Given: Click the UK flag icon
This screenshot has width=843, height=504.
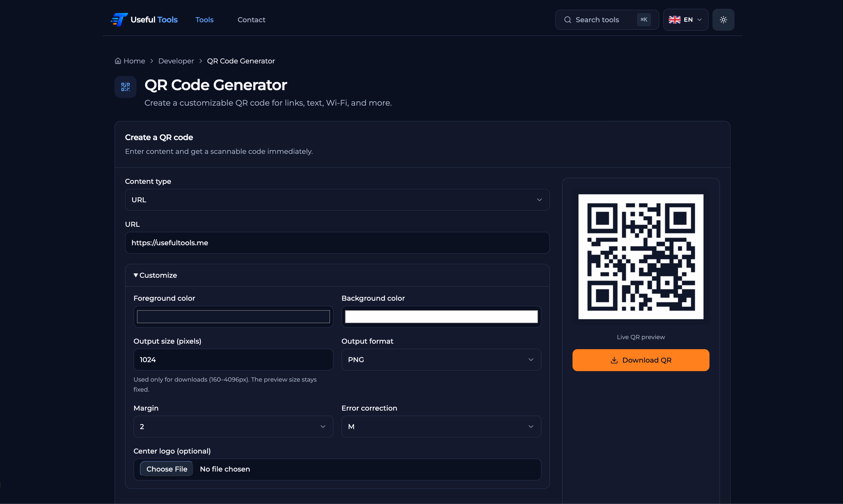Looking at the screenshot, I should 674,20.
